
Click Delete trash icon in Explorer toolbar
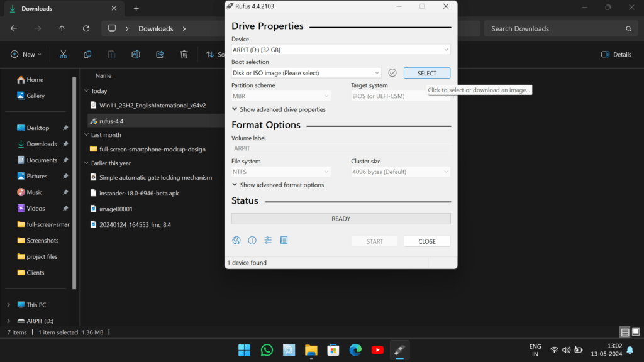coord(184,54)
